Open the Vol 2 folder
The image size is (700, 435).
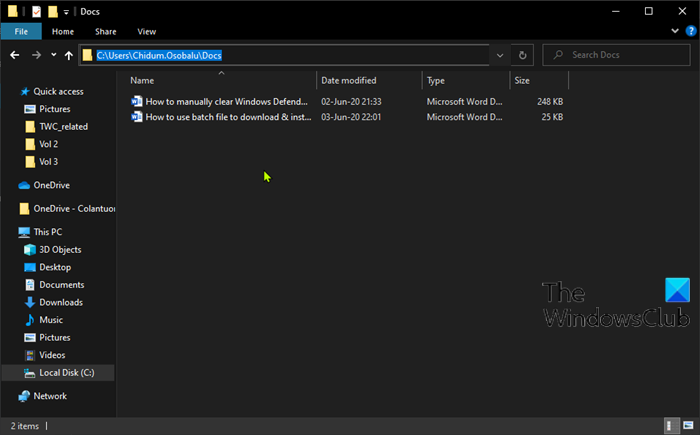pyautogui.click(x=49, y=144)
